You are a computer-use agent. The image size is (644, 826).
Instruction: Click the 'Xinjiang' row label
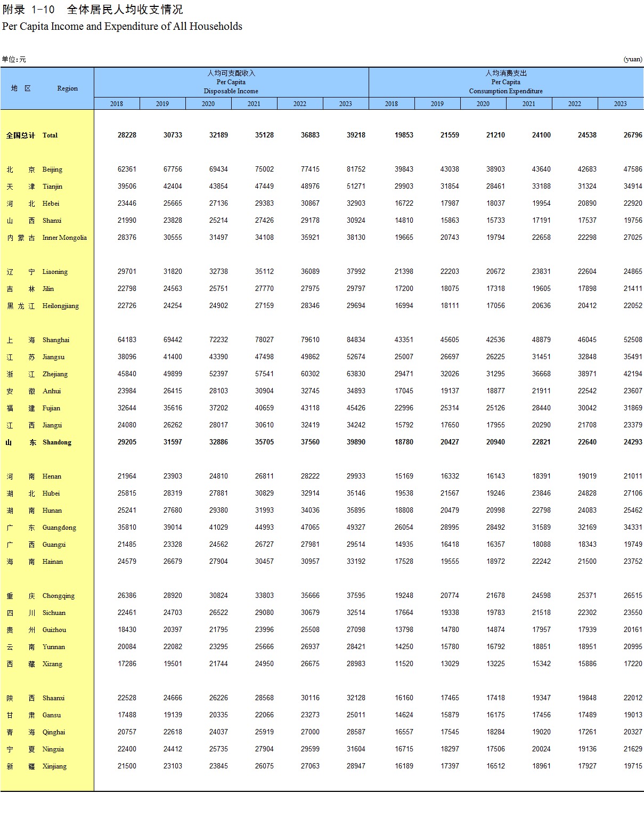tap(54, 766)
